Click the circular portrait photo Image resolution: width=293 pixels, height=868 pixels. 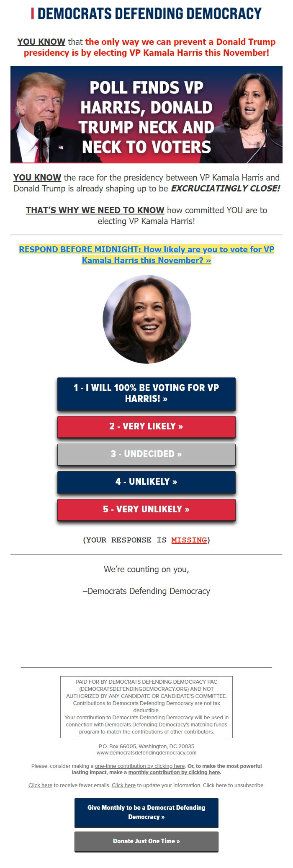tap(147, 319)
